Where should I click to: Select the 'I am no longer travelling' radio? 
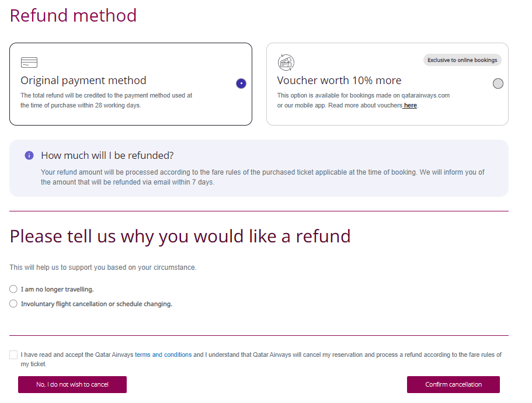click(x=13, y=289)
